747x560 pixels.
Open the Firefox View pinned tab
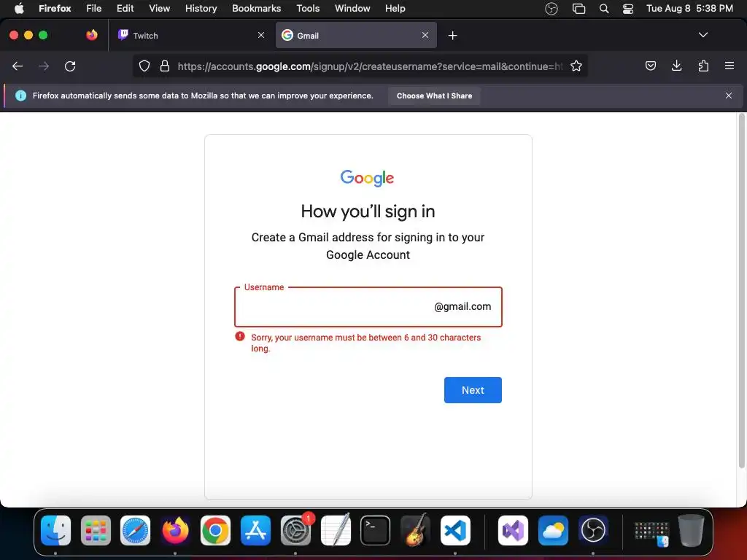(x=92, y=35)
